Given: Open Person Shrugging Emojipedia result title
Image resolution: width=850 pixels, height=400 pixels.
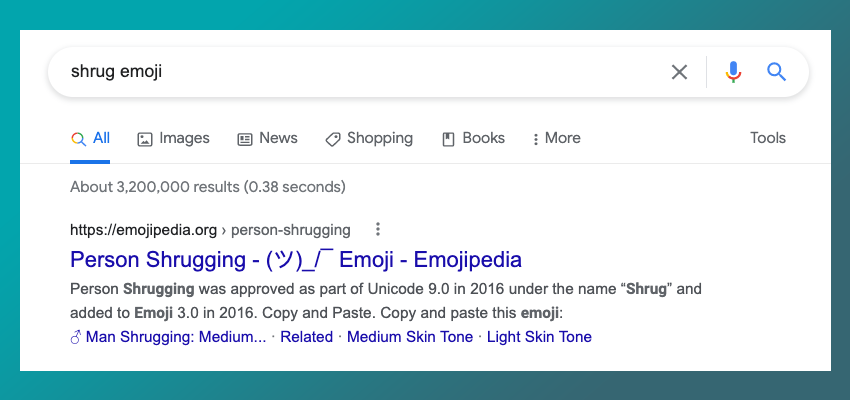Looking at the screenshot, I should pyautogui.click(x=296, y=260).
